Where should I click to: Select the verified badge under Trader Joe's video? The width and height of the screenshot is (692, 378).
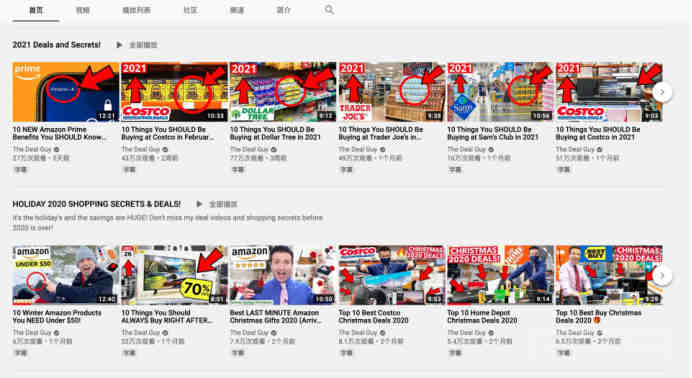[x=383, y=150]
